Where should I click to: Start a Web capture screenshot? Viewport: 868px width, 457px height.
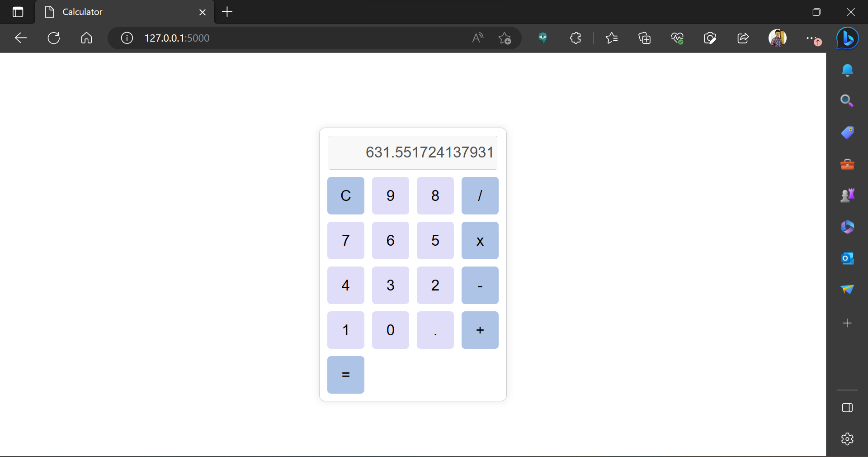(x=710, y=38)
